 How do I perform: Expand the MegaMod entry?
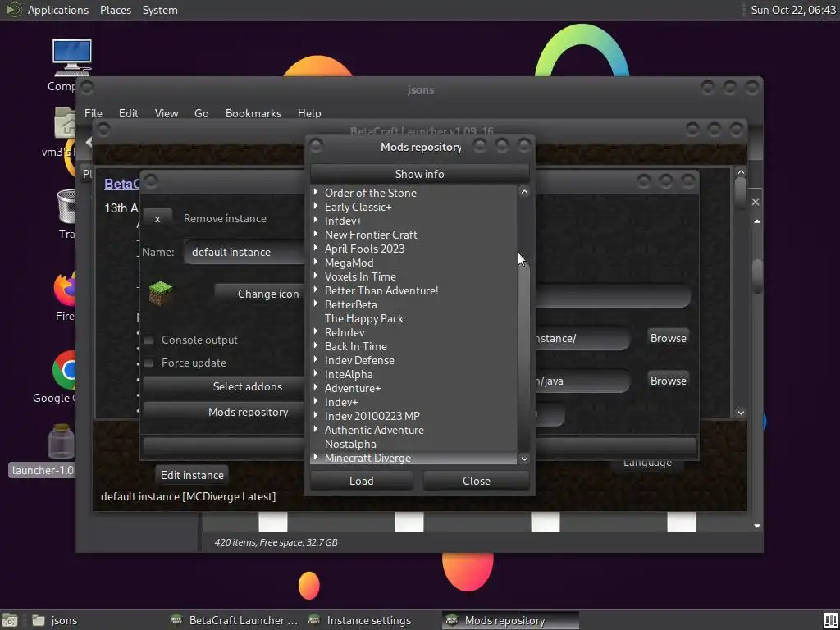(316, 262)
